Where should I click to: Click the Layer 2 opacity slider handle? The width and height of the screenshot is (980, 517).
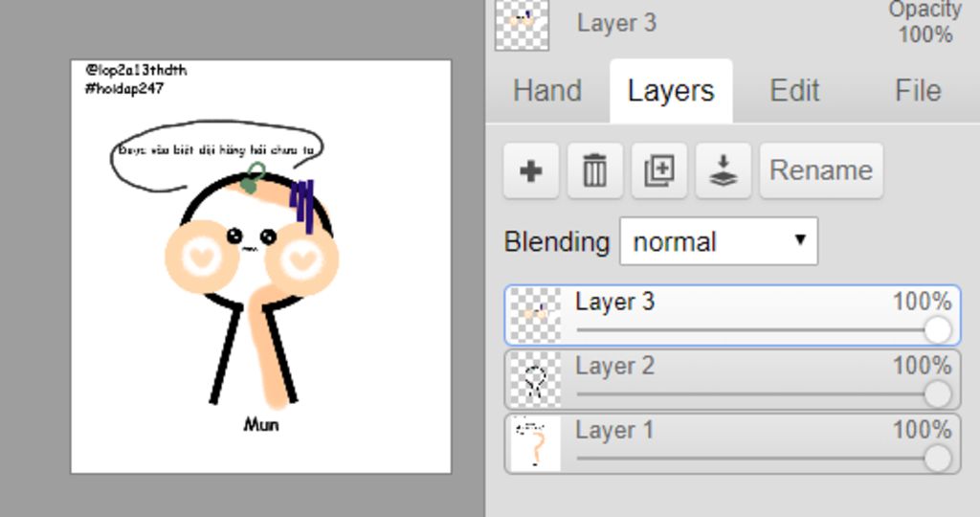tap(938, 394)
